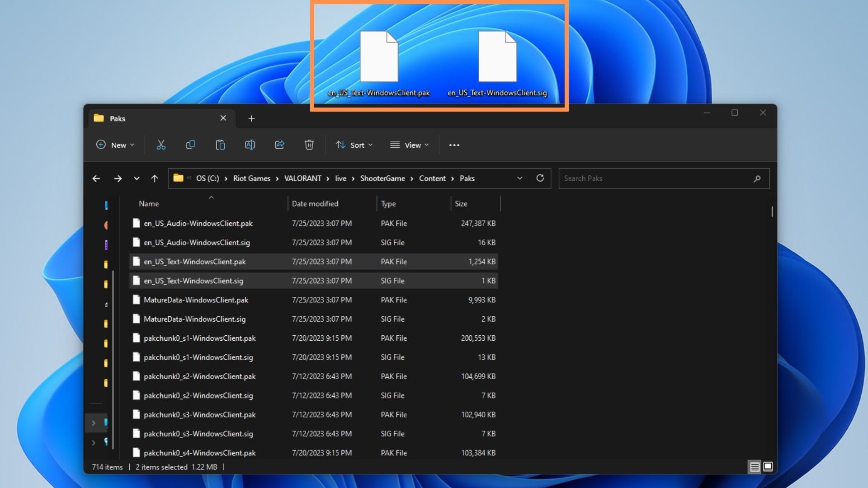Click the Paste clipboard icon
Viewport: 868px width, 488px height.
[220, 145]
